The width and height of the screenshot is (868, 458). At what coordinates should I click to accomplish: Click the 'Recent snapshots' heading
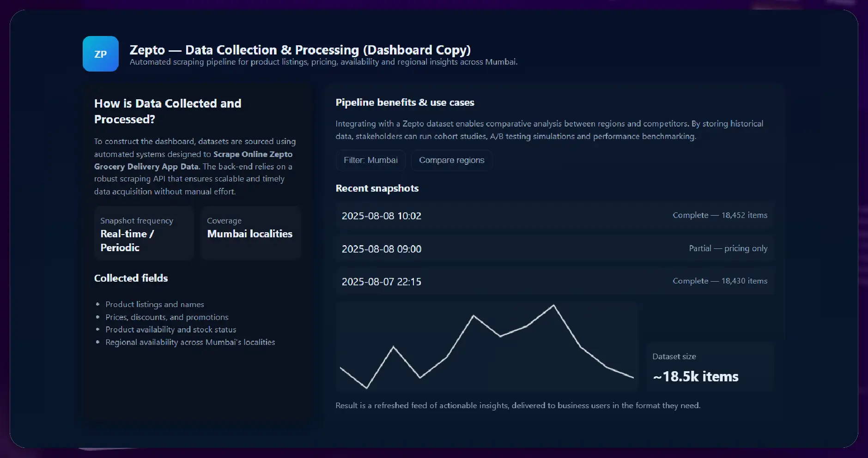(377, 188)
